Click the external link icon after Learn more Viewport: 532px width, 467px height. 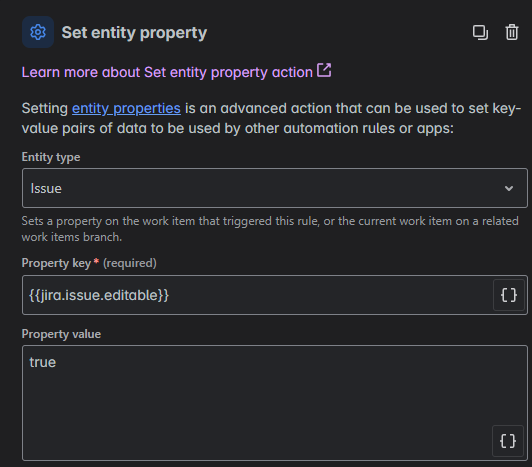pos(324,70)
